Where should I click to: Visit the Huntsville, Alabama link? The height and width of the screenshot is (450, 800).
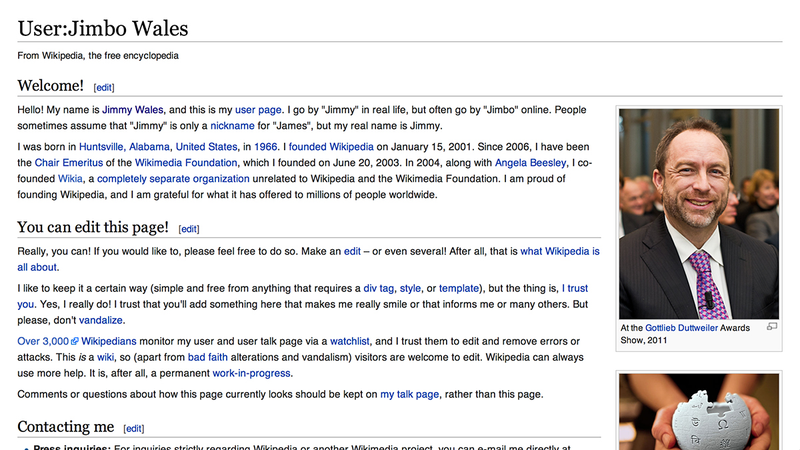click(124, 147)
